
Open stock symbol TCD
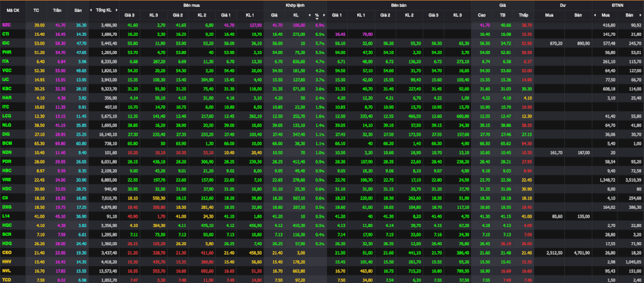tap(6, 279)
